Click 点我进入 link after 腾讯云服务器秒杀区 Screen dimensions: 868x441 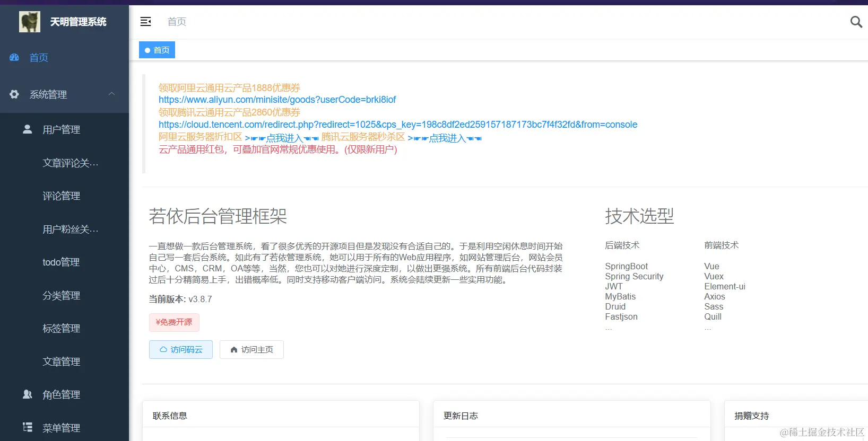(445, 138)
